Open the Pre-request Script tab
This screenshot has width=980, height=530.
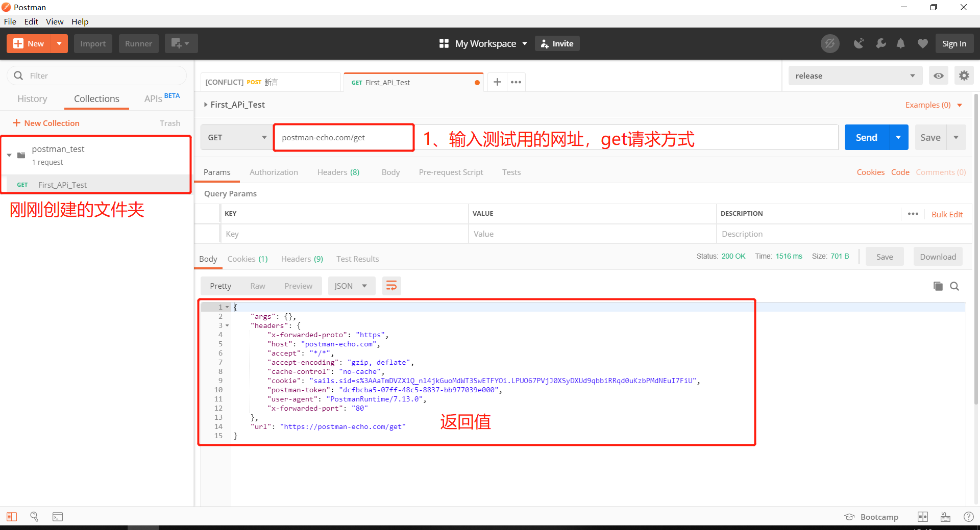451,172
